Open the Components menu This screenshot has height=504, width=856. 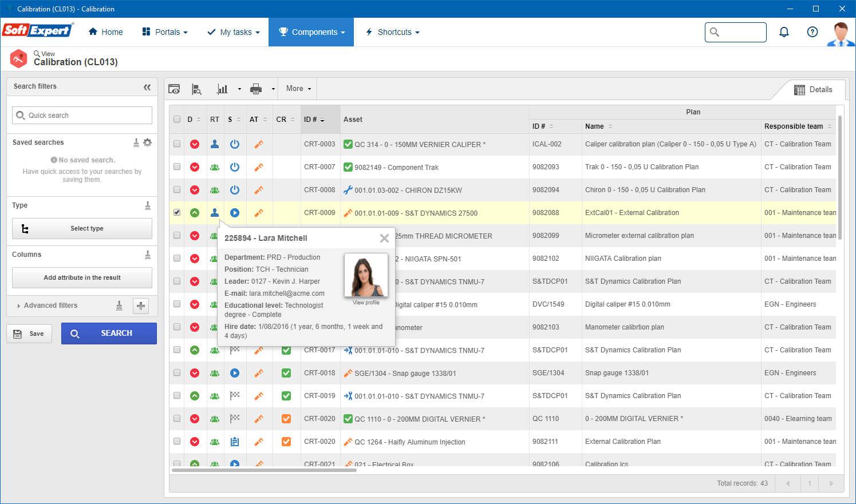click(x=311, y=32)
